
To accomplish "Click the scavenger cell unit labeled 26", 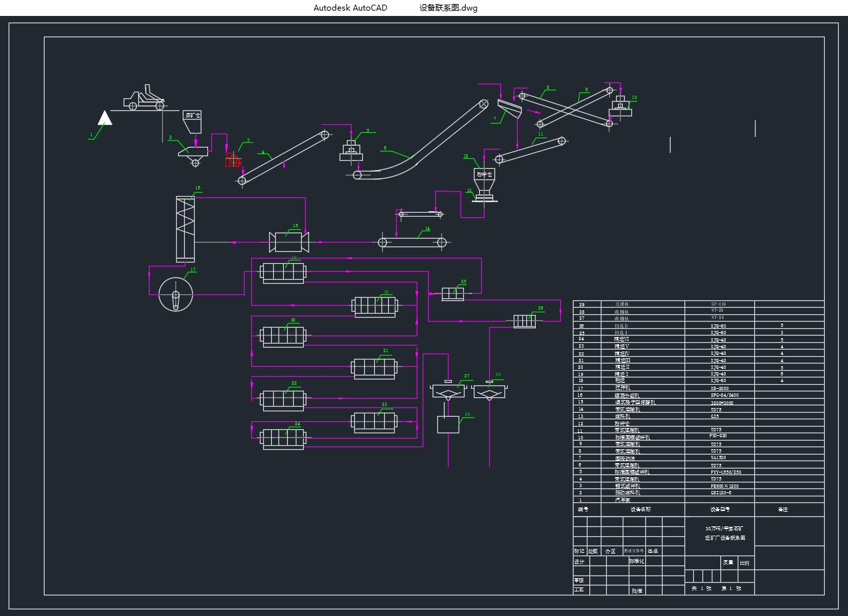I will coord(524,321).
